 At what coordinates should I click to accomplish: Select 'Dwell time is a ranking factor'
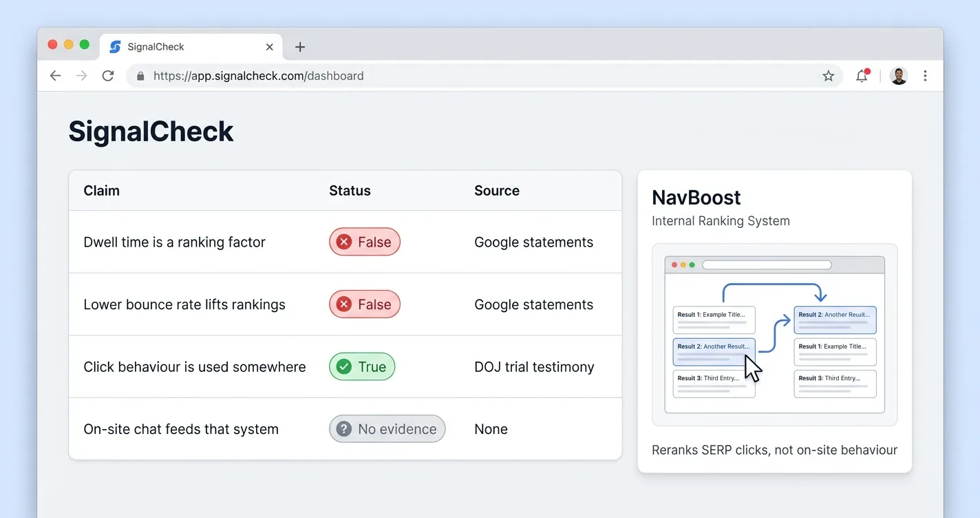(174, 242)
